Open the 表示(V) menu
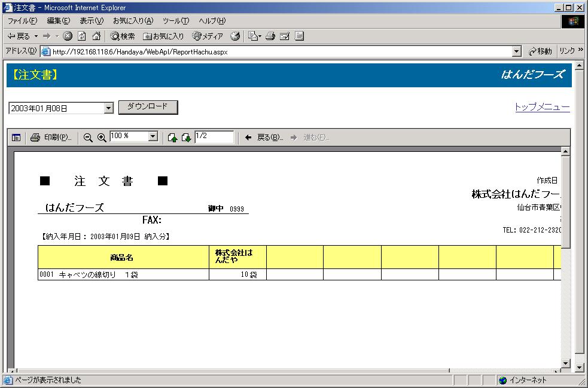588x388 pixels. 92,21
